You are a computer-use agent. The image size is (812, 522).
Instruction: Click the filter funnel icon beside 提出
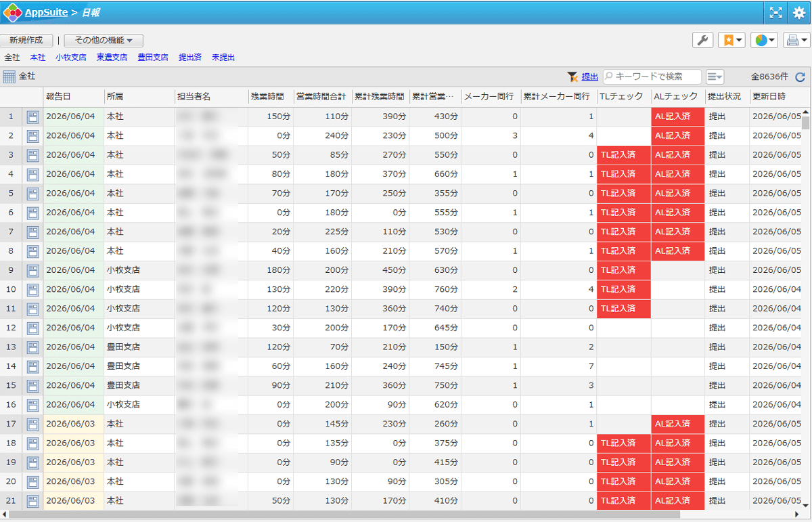click(x=572, y=77)
